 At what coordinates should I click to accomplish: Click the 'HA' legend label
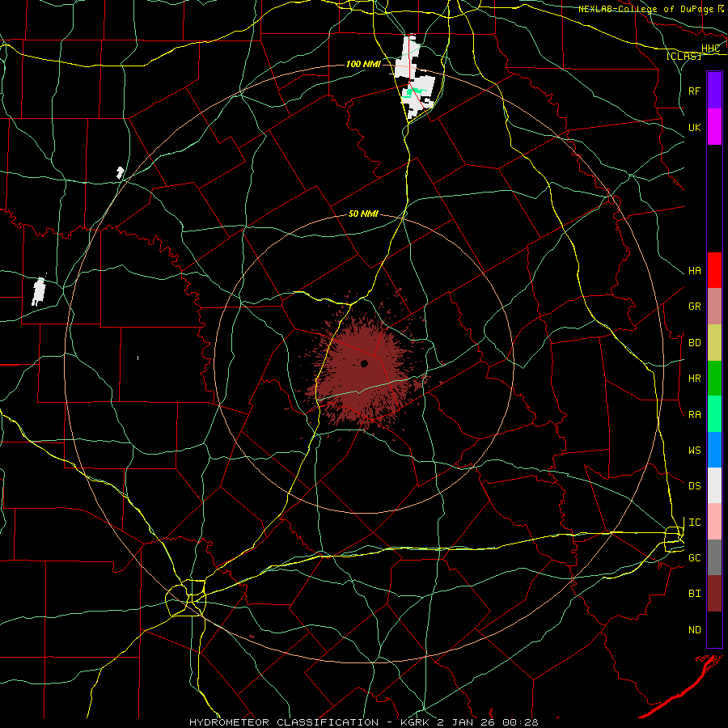(694, 271)
